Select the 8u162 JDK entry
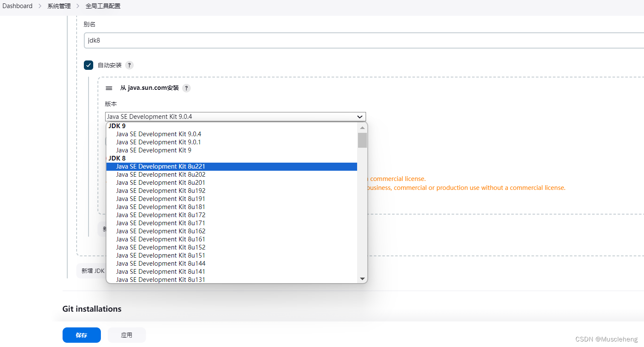Viewport: 644px width, 347px height. click(232, 231)
